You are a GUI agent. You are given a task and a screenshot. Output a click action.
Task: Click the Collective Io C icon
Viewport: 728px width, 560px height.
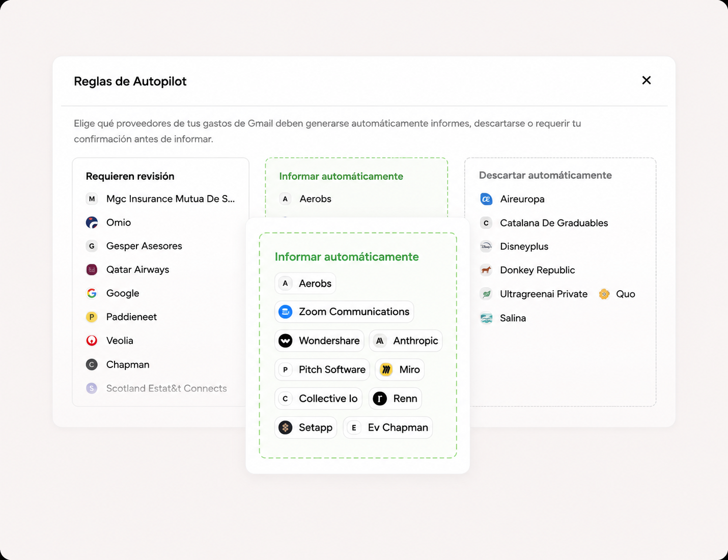[286, 399]
